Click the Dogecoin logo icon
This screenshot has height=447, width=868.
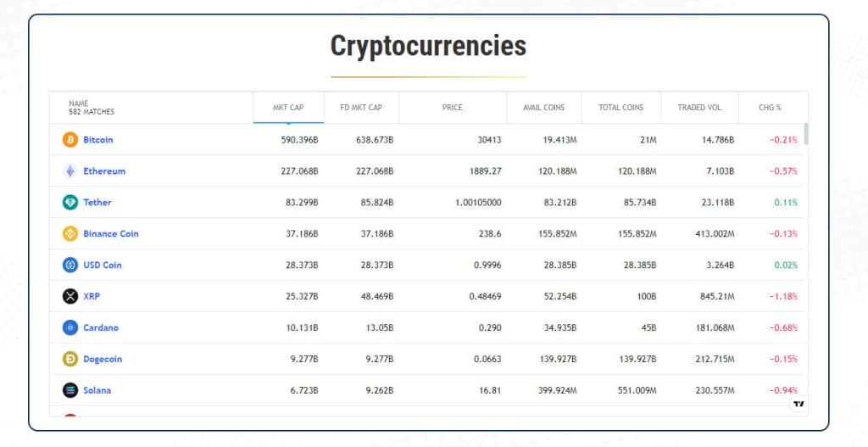pos(70,360)
